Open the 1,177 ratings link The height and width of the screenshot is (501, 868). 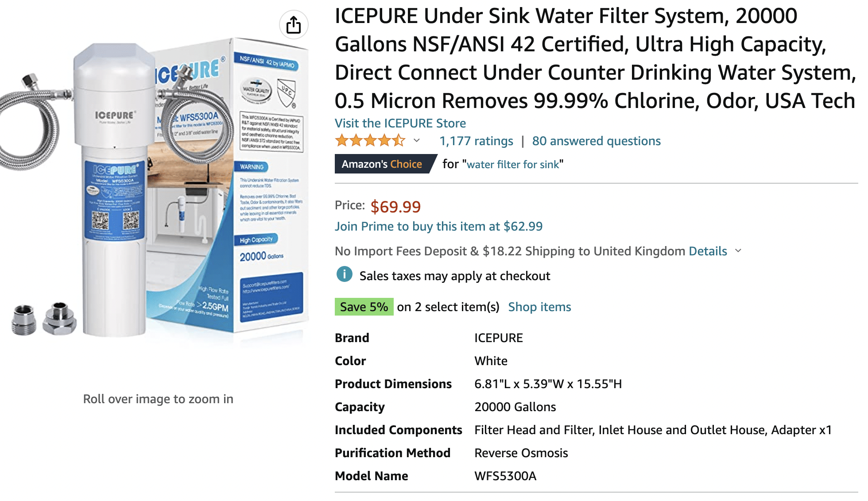[476, 141]
